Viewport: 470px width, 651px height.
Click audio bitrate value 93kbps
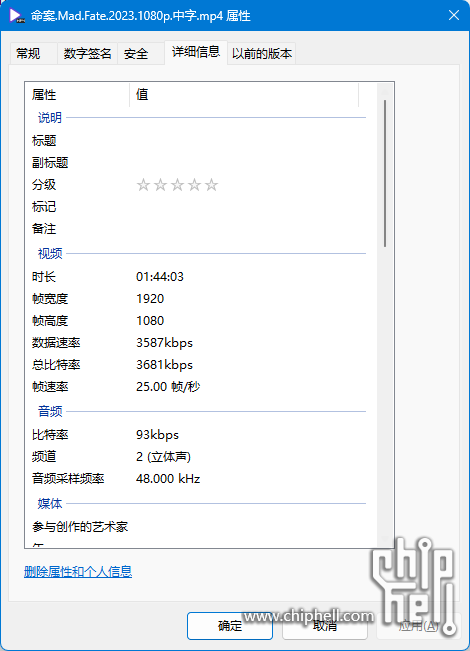[157, 435]
